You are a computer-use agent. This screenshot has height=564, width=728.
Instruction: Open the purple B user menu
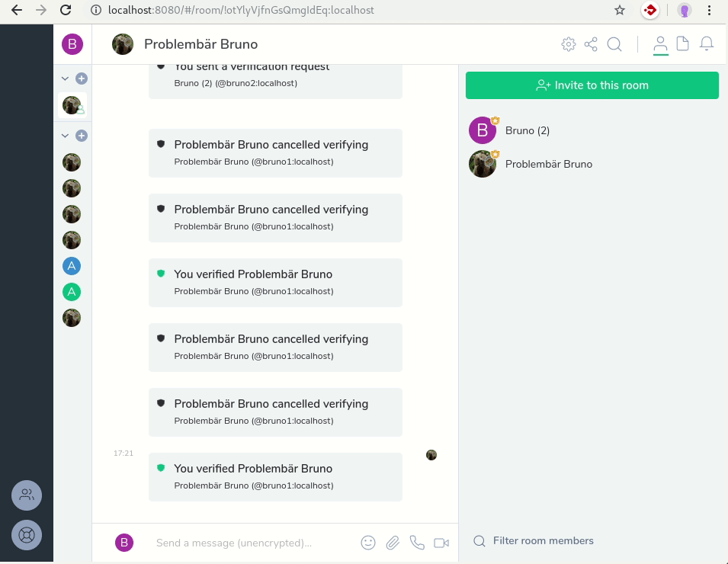pyautogui.click(x=72, y=44)
